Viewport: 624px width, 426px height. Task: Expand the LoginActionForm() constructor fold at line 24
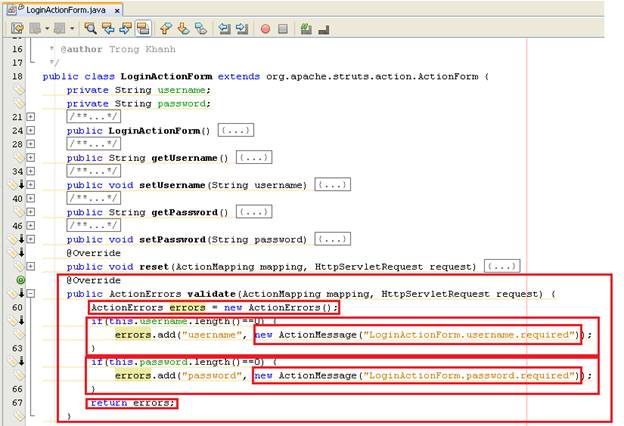pyautogui.click(x=31, y=131)
